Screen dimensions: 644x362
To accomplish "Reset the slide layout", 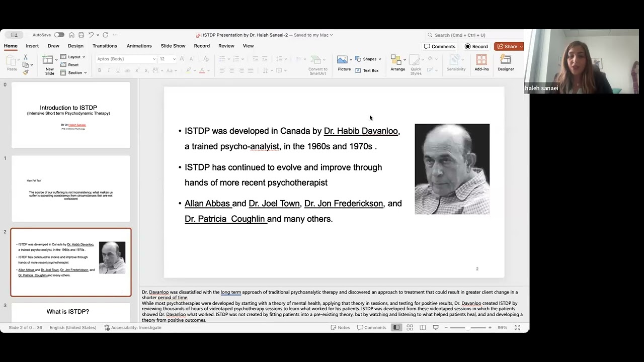I will click(x=70, y=65).
